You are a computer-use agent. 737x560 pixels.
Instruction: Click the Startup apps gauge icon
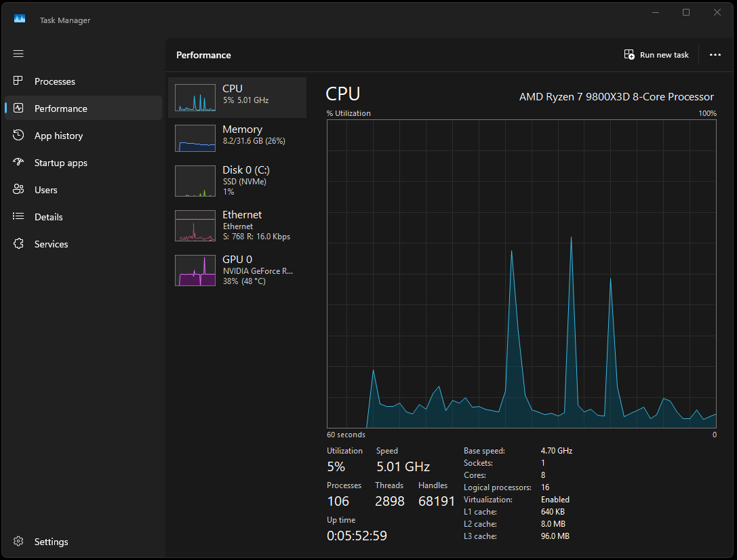click(x=18, y=162)
